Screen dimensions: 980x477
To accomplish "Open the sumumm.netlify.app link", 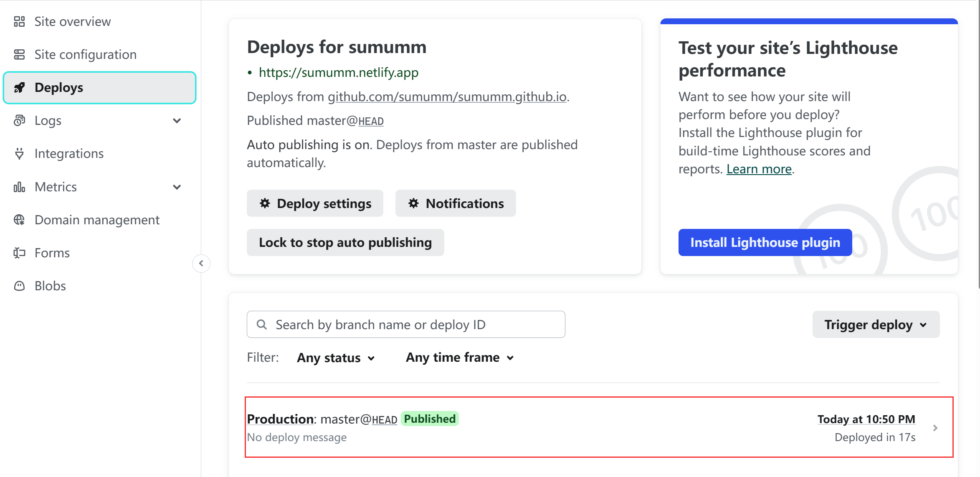I will [339, 72].
